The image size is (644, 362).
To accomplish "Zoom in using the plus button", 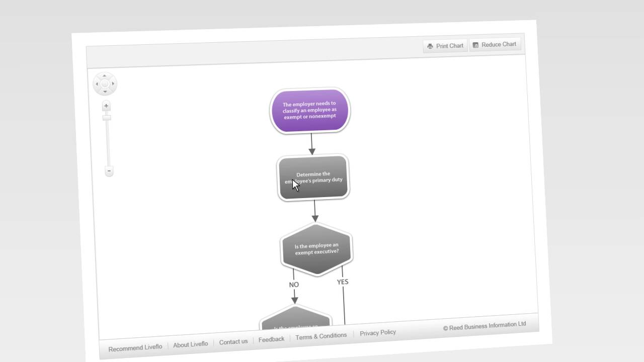I will 106,106.
